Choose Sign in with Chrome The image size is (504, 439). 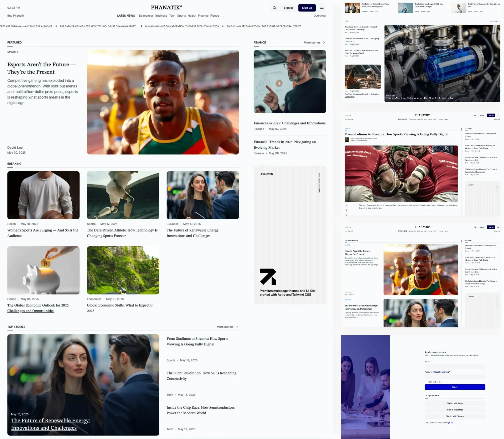tap(455, 416)
